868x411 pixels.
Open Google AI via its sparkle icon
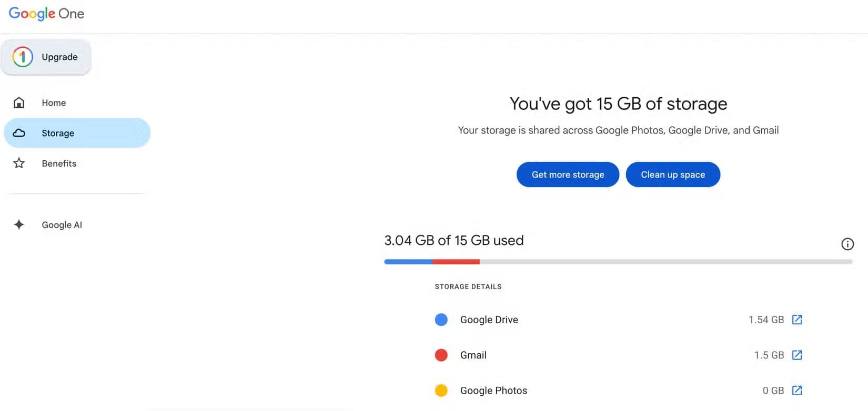click(x=19, y=224)
